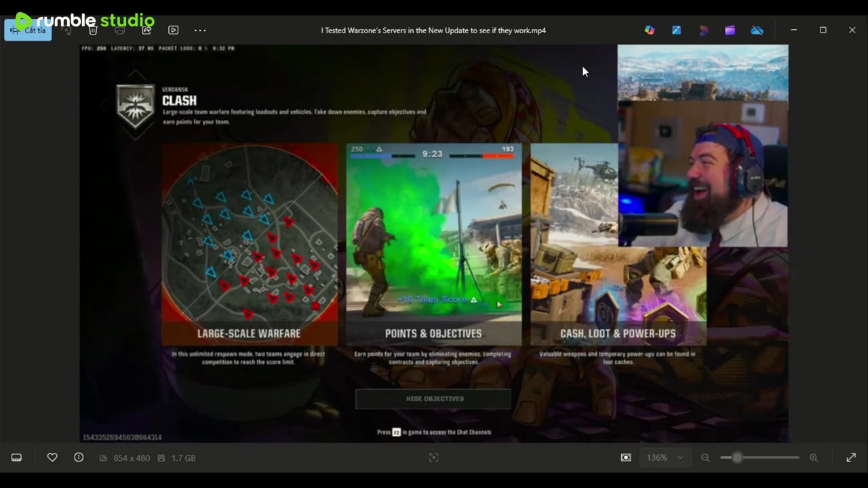Click the HIDE OBJECTIVES button in the video
The image size is (868, 488).
(434, 399)
